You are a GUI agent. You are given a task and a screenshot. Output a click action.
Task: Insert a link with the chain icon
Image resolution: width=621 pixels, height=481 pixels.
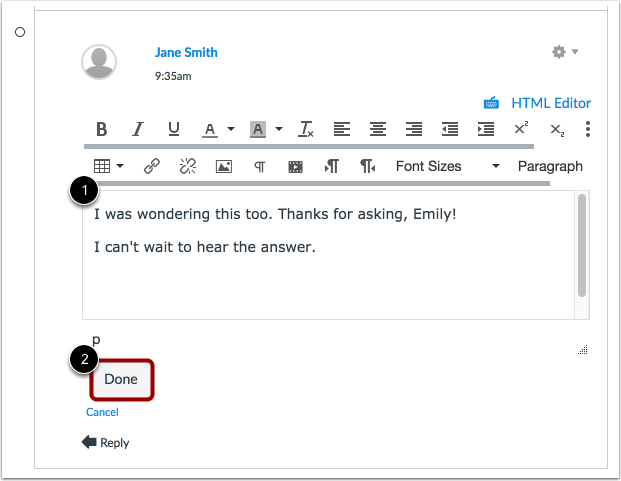(152, 166)
